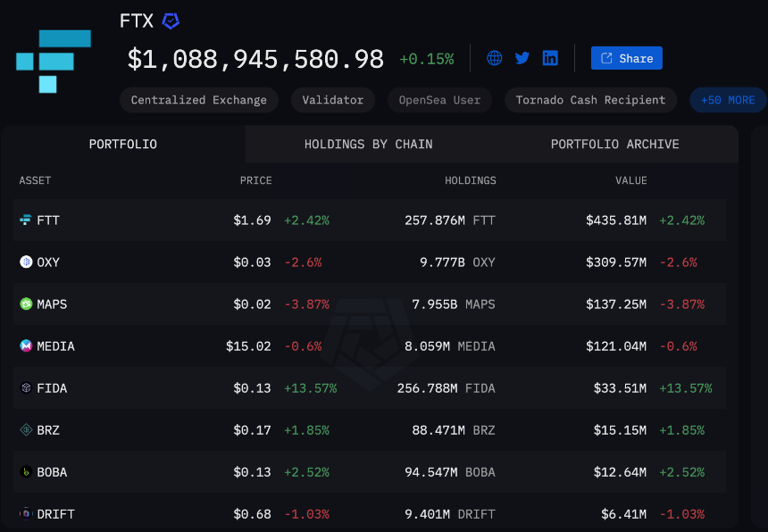Select the OpenSea User tag
Image resolution: width=768 pixels, height=532 pixels.
point(439,100)
